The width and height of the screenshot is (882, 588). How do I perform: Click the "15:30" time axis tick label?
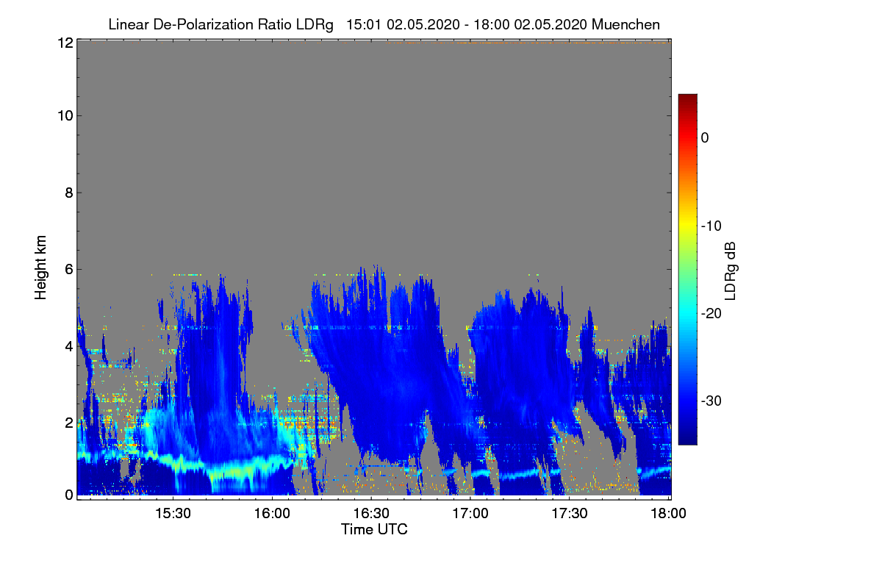[173, 514]
